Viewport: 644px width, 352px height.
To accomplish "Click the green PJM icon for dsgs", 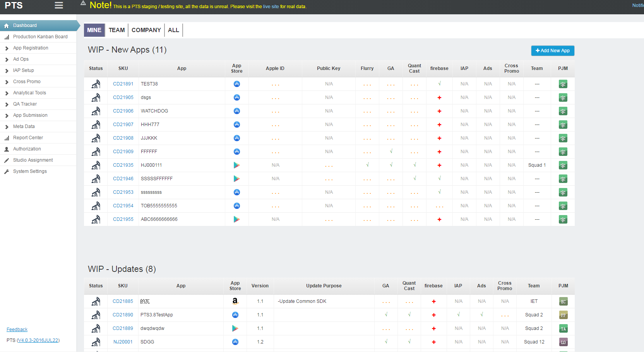I will pyautogui.click(x=563, y=98).
